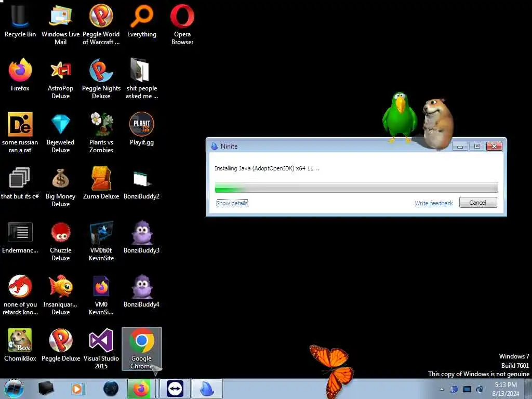Open the taskbar clock showing 5:13 PM
Screen dimensions: 532x399
pyautogui.click(x=506, y=389)
